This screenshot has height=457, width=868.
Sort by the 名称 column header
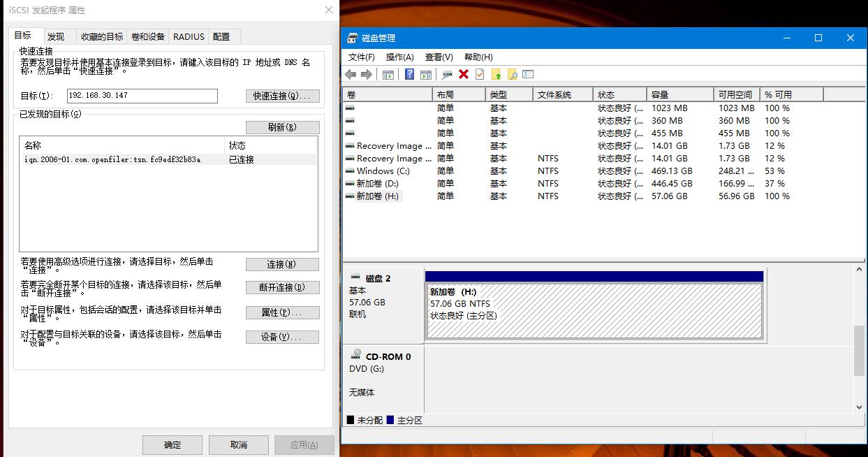(x=122, y=145)
